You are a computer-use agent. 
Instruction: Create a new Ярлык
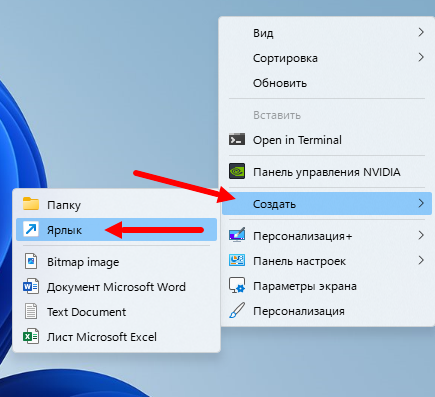(x=116, y=230)
